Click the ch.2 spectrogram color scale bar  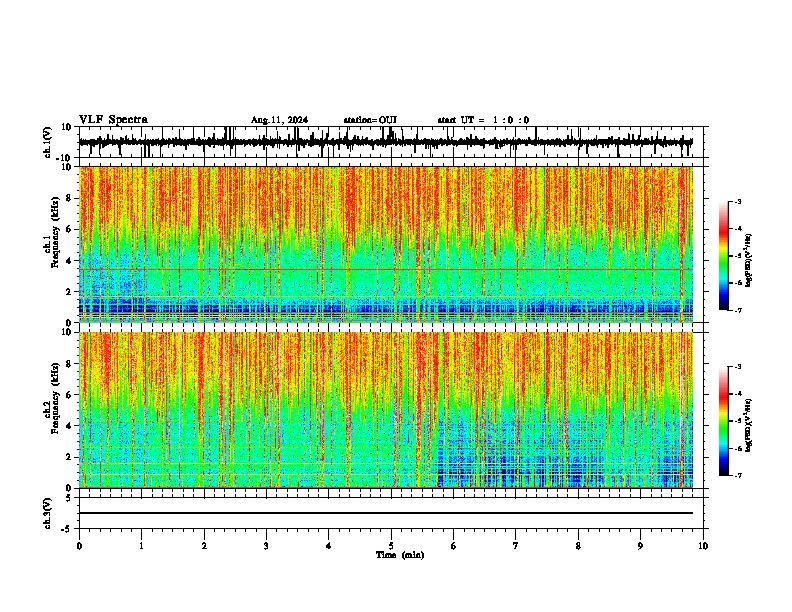click(723, 421)
